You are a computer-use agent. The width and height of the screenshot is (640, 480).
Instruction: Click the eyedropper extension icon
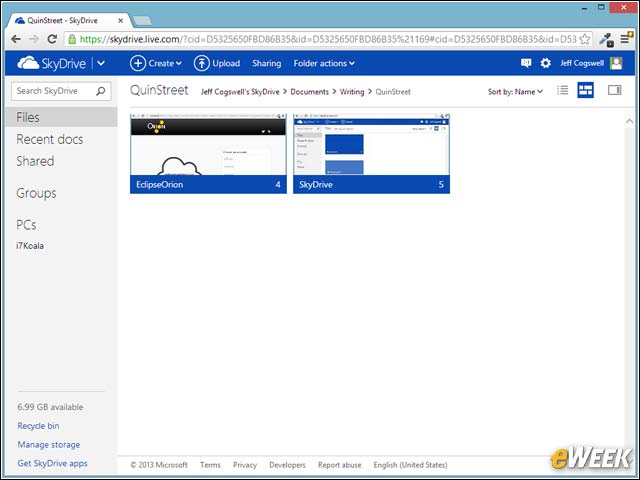point(606,40)
